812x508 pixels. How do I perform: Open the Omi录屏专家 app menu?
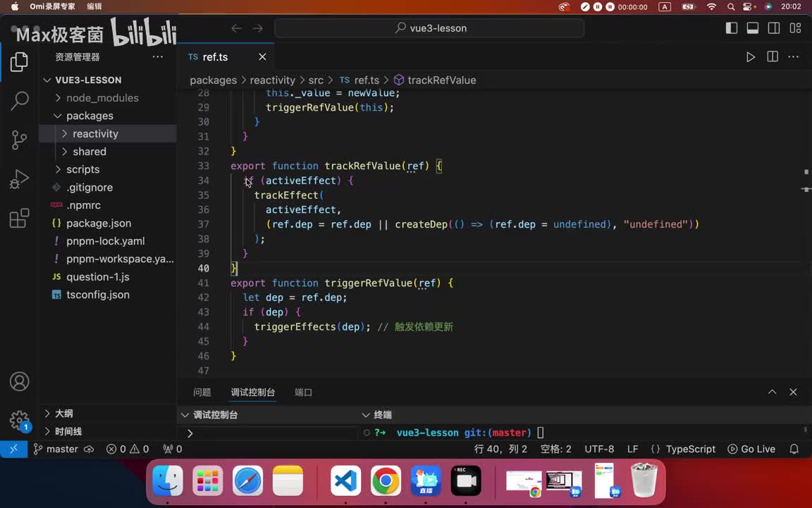tap(51, 7)
